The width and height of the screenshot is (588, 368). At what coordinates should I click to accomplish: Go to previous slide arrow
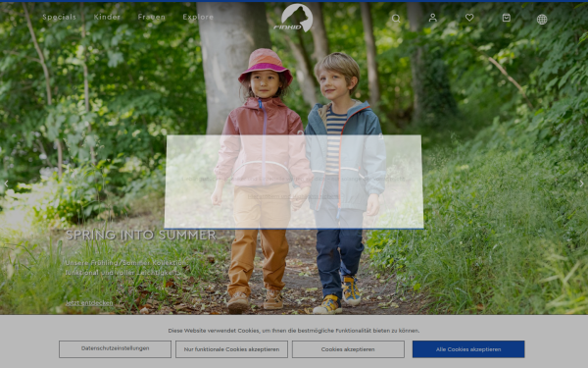[x=6, y=184]
